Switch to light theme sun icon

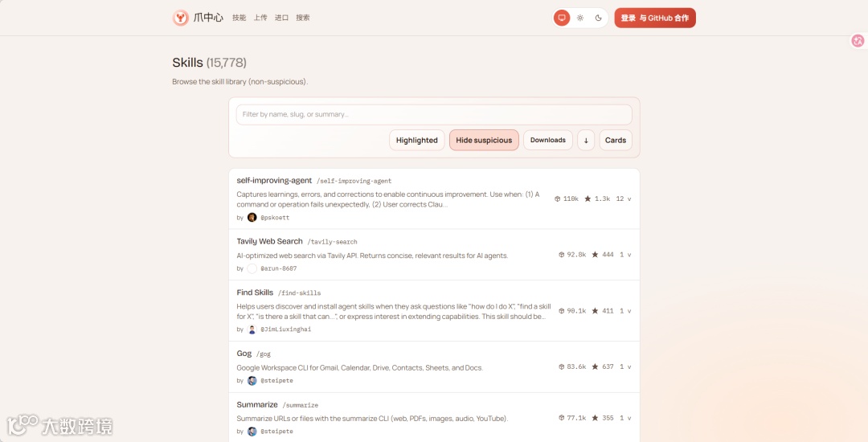(x=580, y=18)
